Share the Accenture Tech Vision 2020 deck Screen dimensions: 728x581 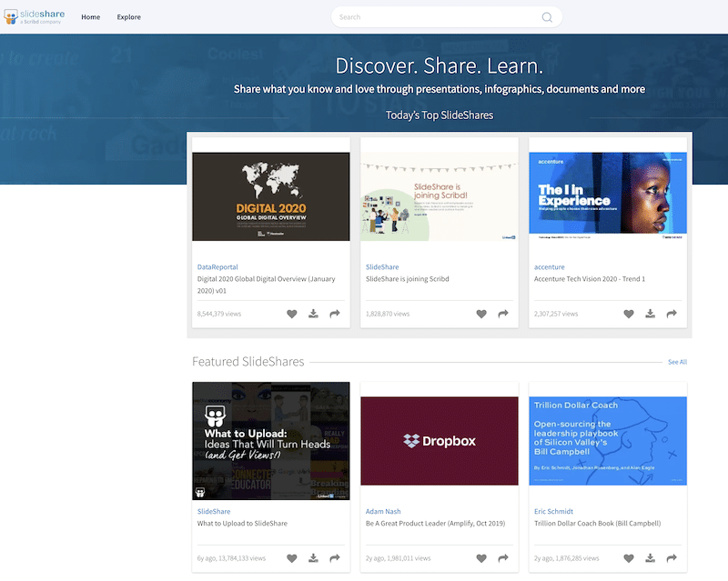click(x=672, y=314)
